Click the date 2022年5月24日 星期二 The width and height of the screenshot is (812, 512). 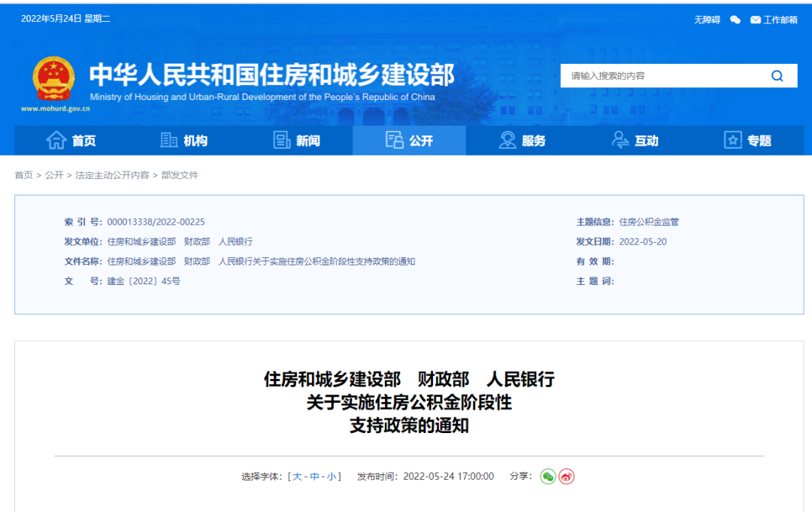(65, 19)
